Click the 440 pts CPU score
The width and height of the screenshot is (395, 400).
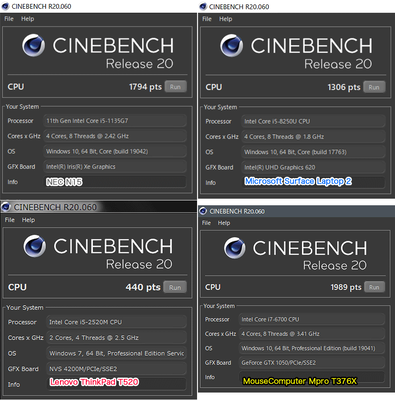tap(143, 287)
